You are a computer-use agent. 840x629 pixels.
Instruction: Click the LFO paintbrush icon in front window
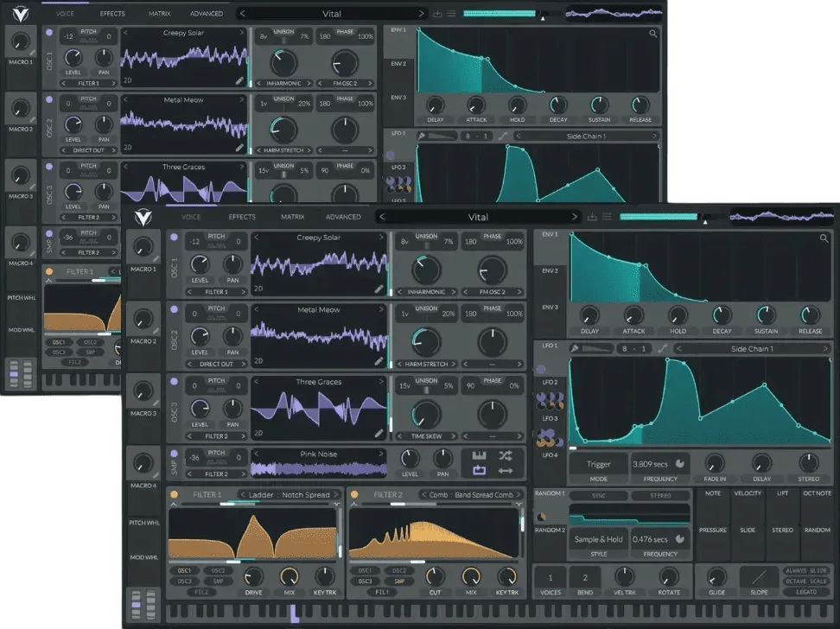pyautogui.click(x=575, y=349)
